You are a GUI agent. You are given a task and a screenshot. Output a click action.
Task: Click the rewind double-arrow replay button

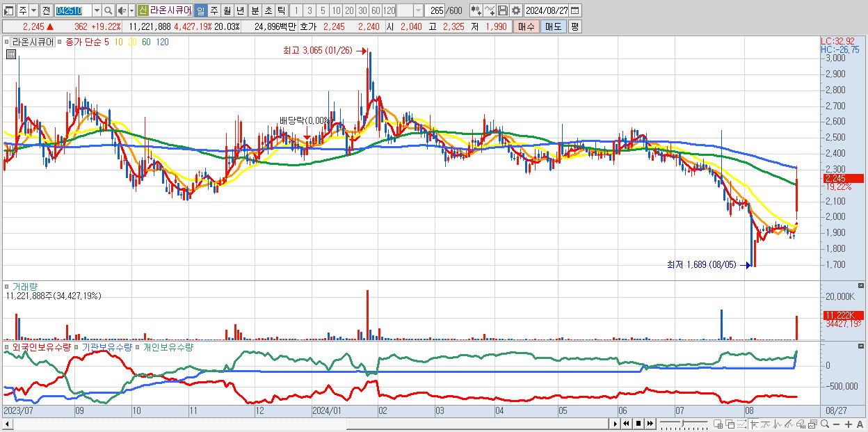[x=627, y=424]
